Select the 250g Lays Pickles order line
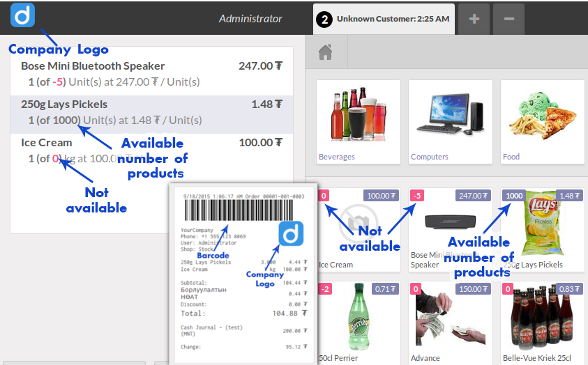Image resolution: width=588 pixels, height=365 pixels. (151, 114)
